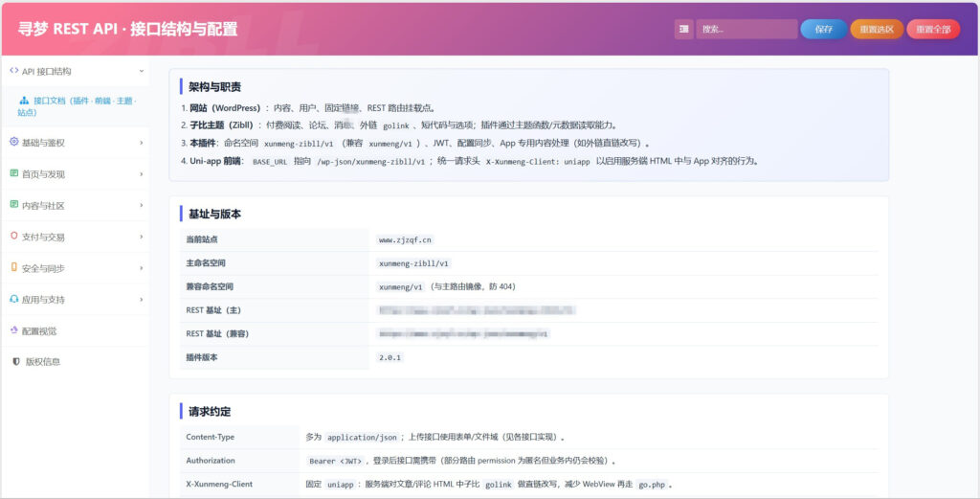Click the sitemap icon beside 接口文档

click(x=24, y=100)
